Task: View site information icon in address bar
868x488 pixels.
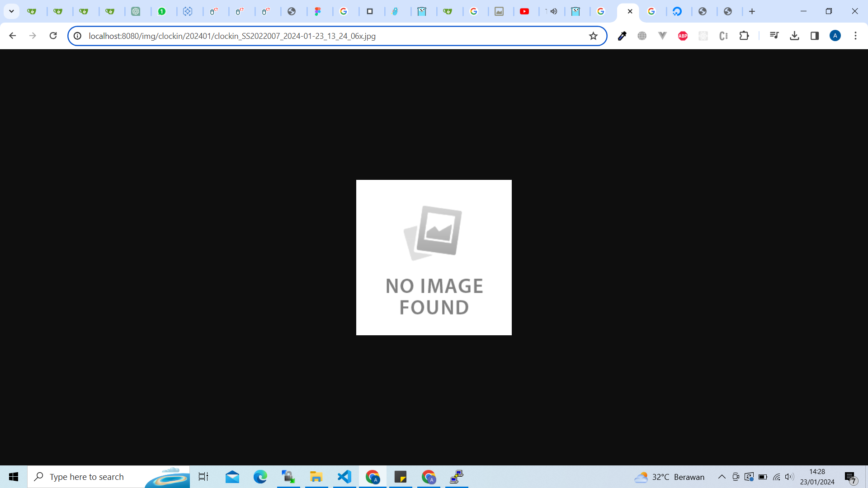Action: (x=77, y=36)
